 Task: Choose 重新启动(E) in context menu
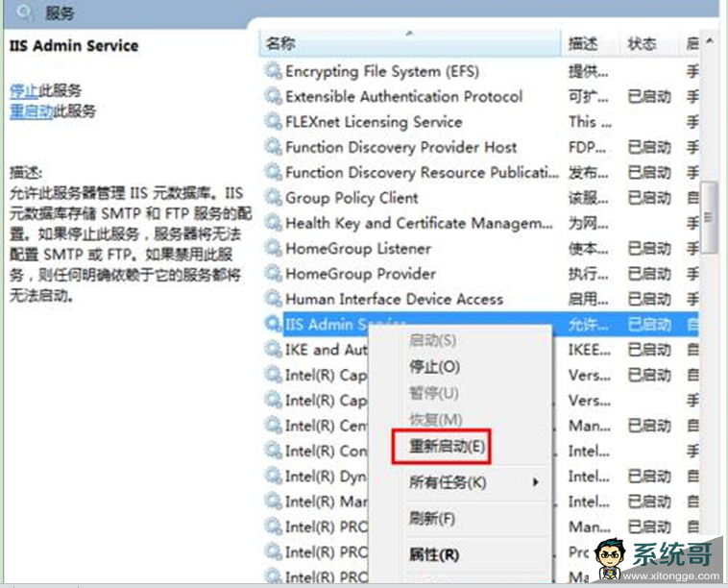(447, 447)
